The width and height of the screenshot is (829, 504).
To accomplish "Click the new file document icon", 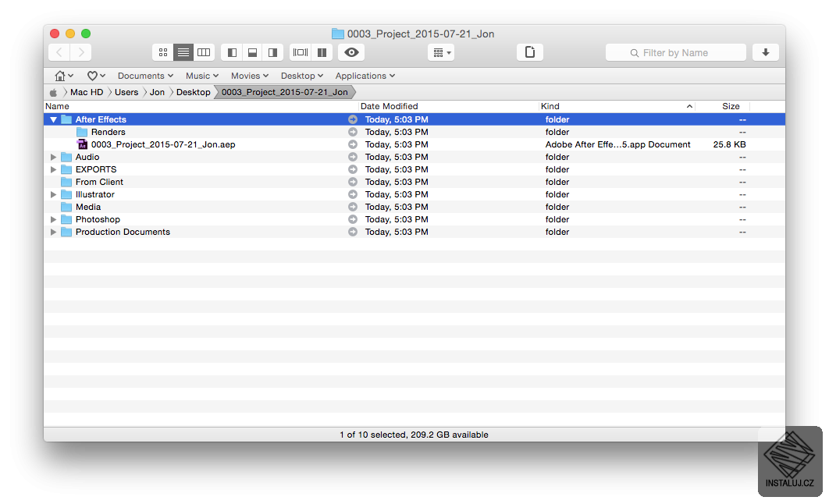I will 530,52.
